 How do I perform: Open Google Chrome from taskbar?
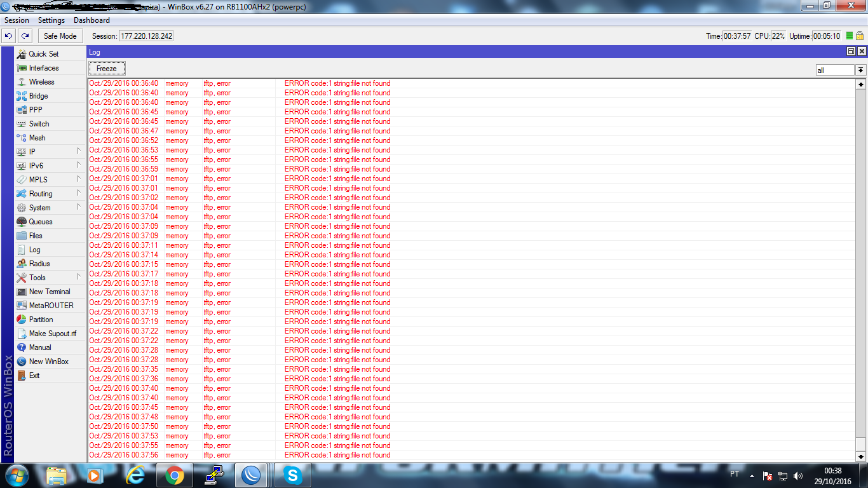pyautogui.click(x=174, y=475)
